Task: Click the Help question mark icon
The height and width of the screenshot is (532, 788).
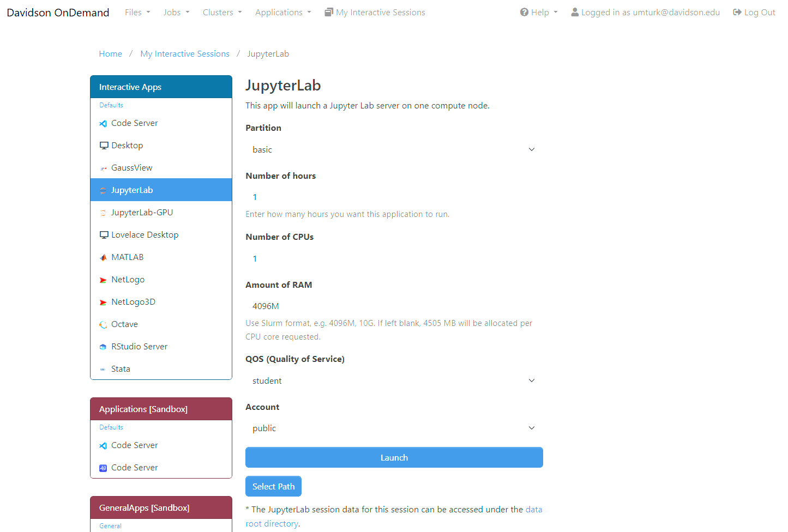Action: (524, 12)
